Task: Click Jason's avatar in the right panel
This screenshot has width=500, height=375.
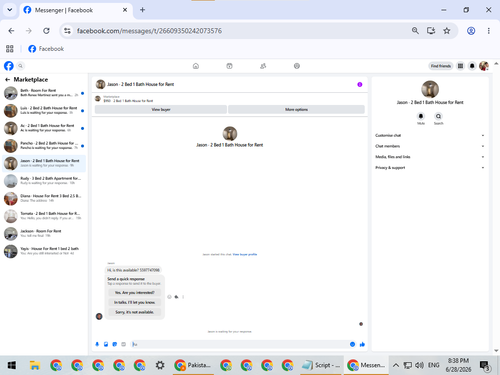Action: (430, 89)
